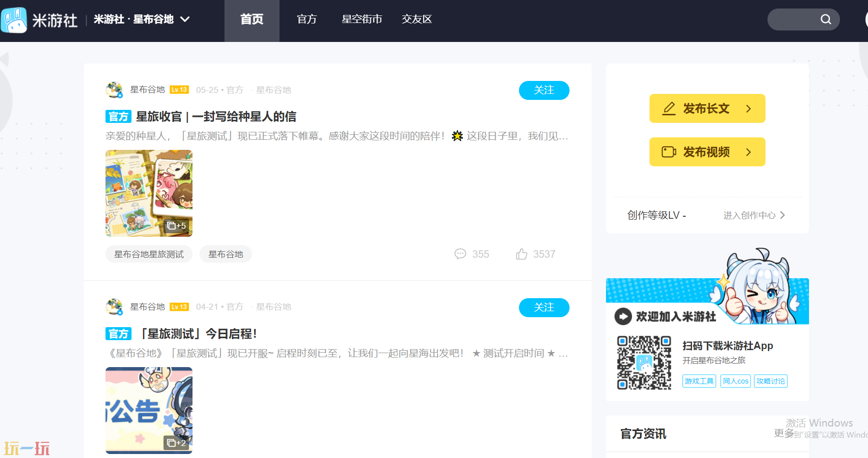Screen dimensions: 868x458
Task: Go to the 交友区 tab
Action: tap(417, 19)
